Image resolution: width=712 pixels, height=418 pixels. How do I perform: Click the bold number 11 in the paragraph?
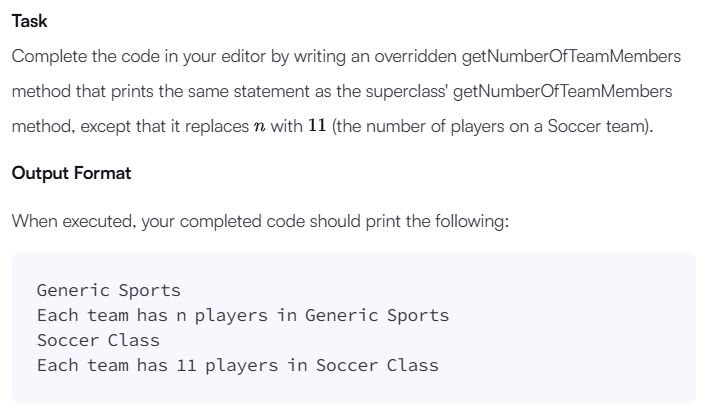pos(317,126)
